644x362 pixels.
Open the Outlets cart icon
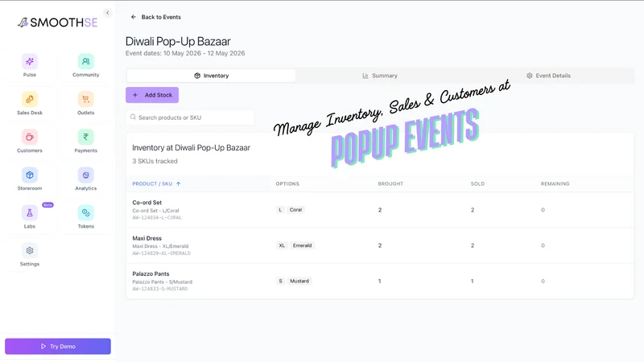(86, 99)
